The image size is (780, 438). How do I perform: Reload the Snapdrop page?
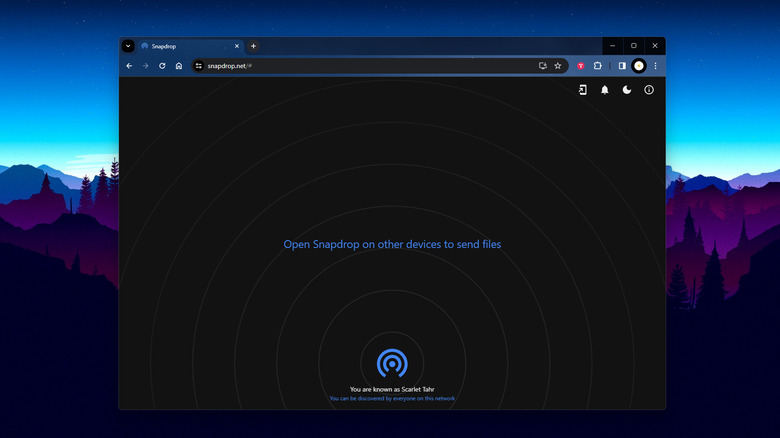click(x=162, y=66)
